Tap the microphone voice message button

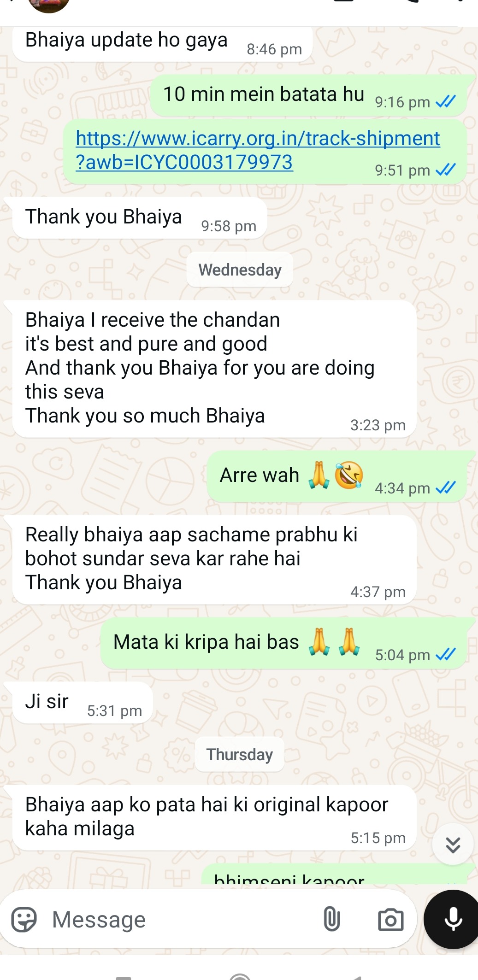[x=452, y=919]
